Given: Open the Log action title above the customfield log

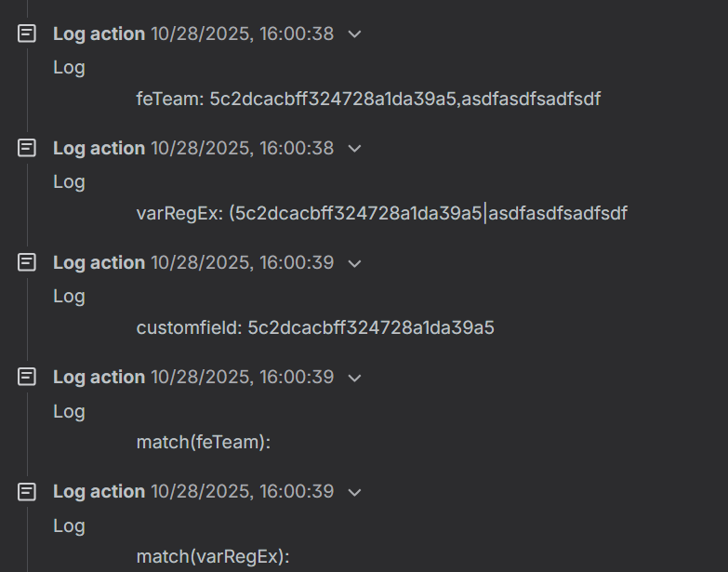Looking at the screenshot, I should pos(99,262).
